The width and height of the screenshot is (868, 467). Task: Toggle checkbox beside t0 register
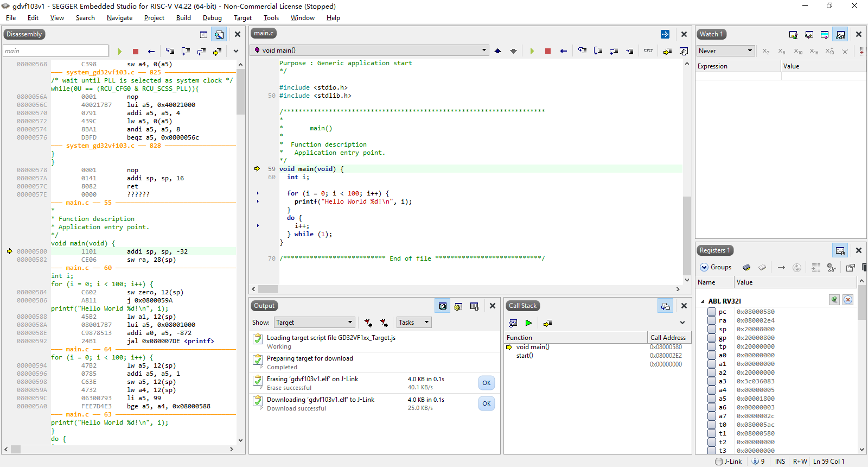point(712,425)
